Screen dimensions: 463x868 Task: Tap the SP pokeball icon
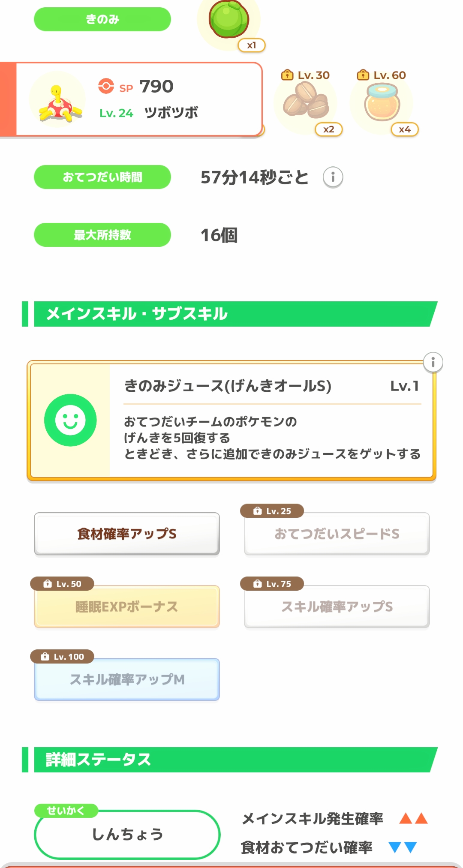[x=106, y=86]
